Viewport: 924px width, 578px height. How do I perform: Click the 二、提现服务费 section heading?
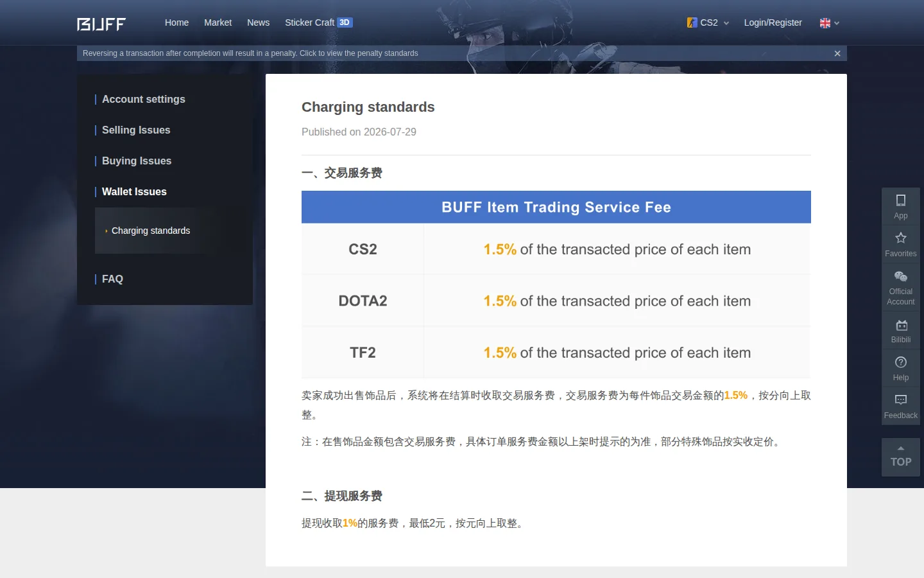click(342, 496)
